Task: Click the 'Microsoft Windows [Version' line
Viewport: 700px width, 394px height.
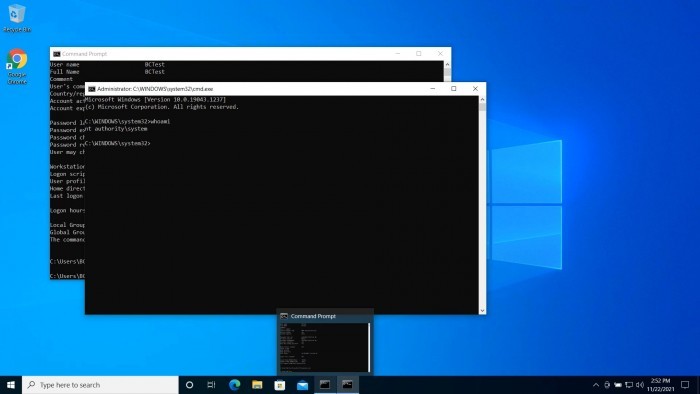Action: pyautogui.click(x=155, y=100)
